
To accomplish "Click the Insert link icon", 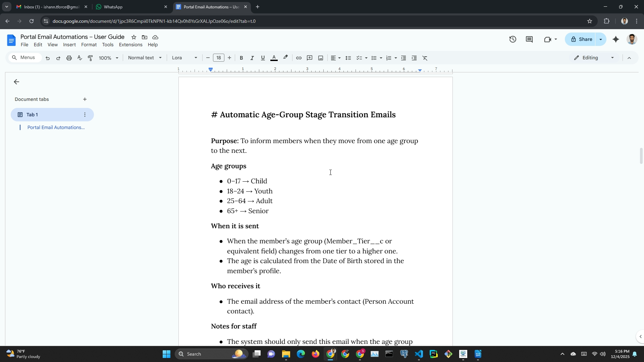I will tap(299, 58).
